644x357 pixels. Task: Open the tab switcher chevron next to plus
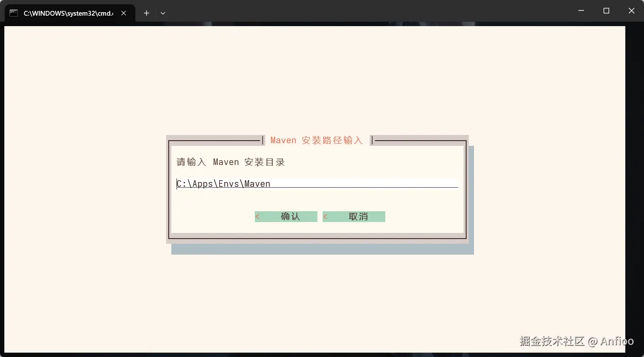(x=163, y=13)
